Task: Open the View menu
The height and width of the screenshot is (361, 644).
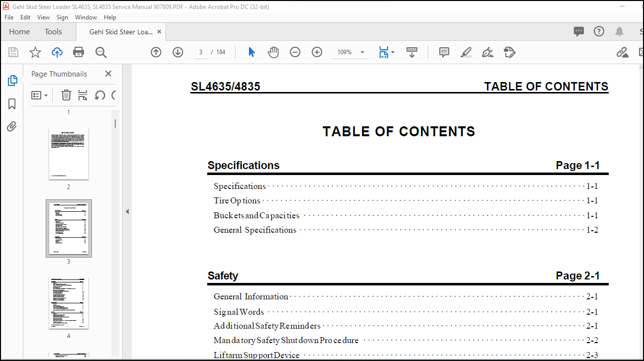Action: pyautogui.click(x=44, y=17)
